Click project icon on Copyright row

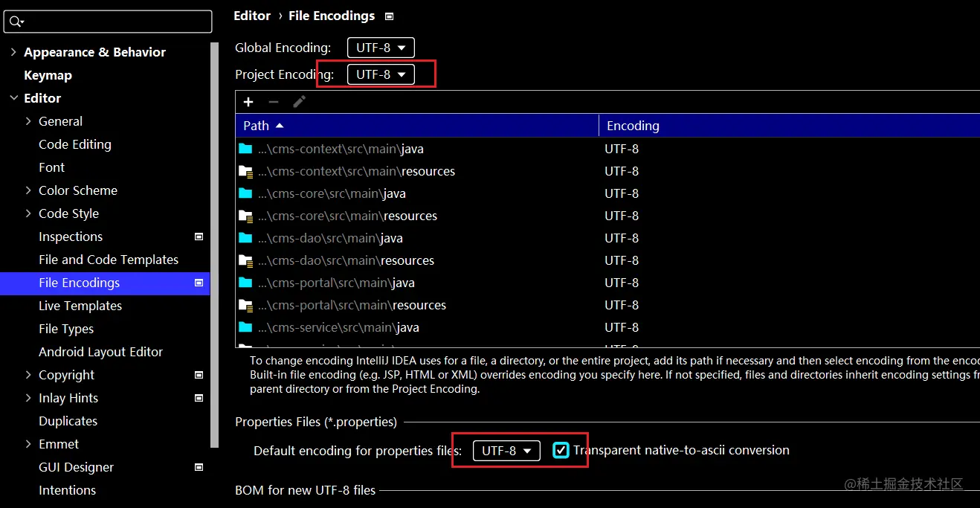click(x=199, y=375)
